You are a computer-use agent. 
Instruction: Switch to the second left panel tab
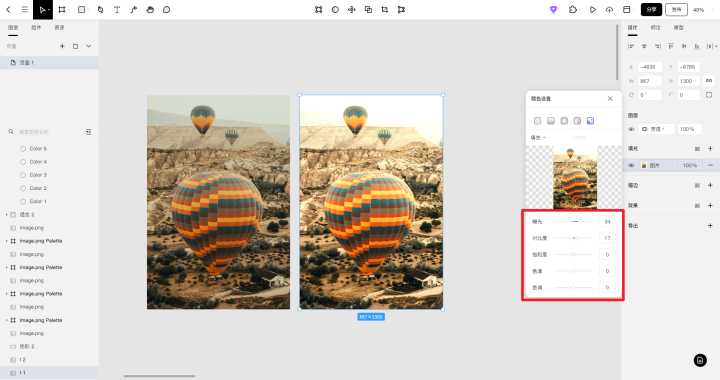coord(36,28)
